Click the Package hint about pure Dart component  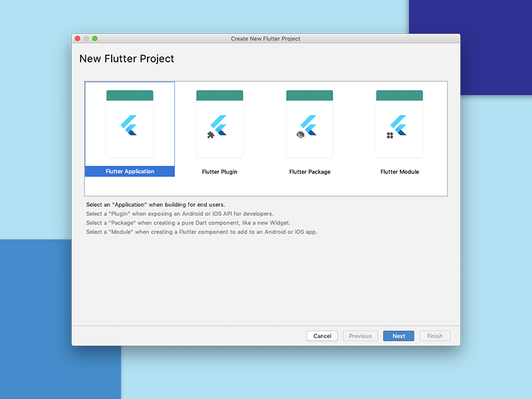pos(188,223)
